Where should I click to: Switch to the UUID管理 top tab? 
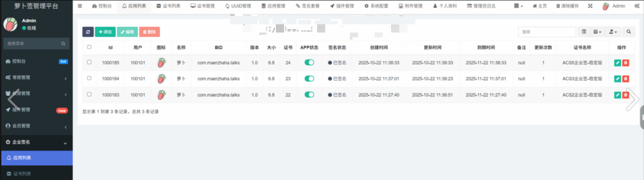(238, 6)
